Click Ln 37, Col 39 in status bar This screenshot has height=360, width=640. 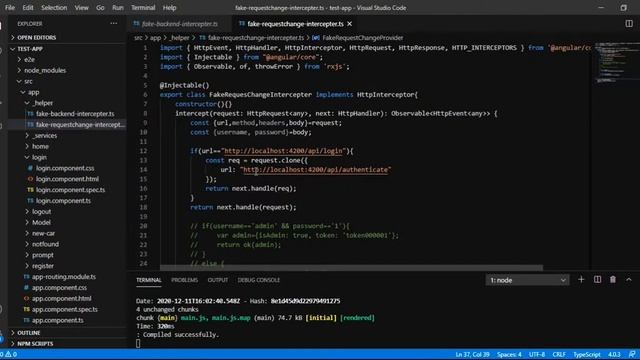pyautogui.click(x=472, y=354)
